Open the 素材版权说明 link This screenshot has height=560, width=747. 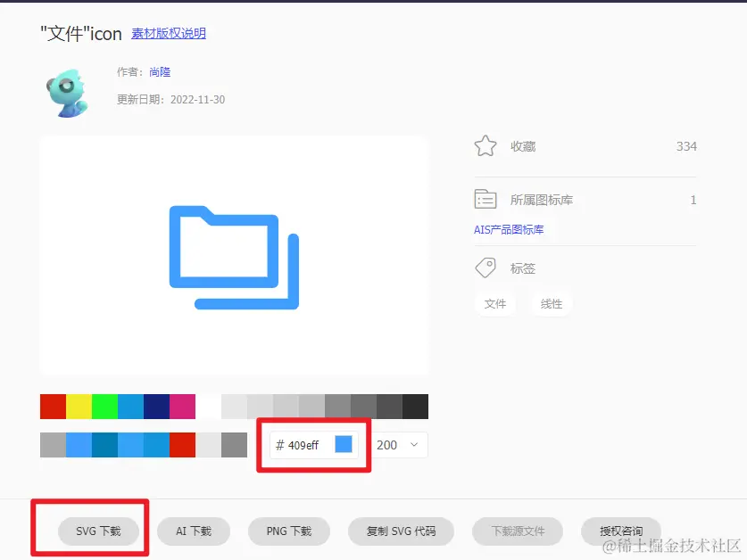(x=168, y=34)
